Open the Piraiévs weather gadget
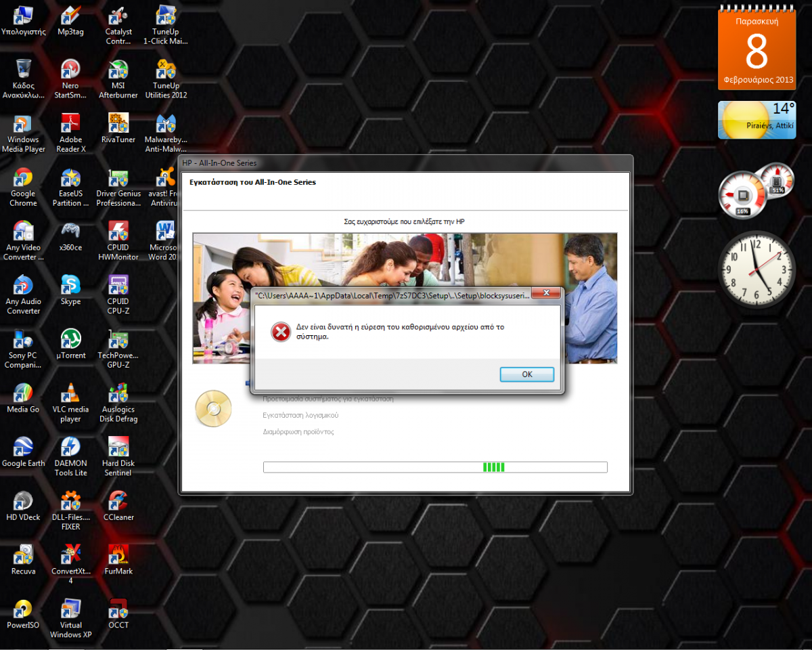This screenshot has width=812, height=650. point(757,120)
